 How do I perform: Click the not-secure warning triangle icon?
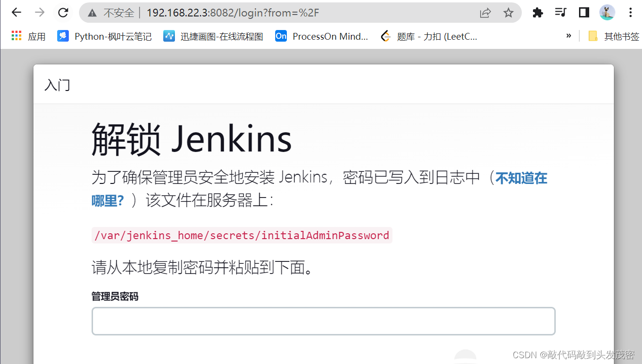click(x=92, y=13)
